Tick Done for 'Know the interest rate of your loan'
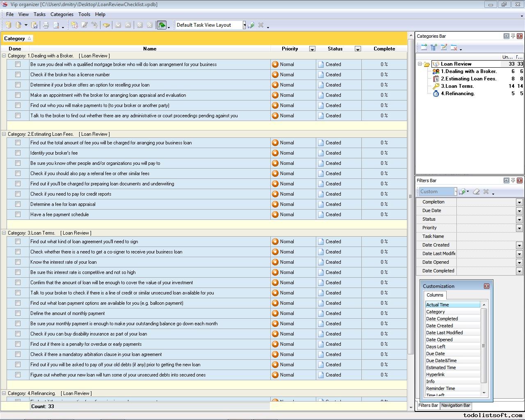This screenshot has width=525, height=420. (18, 262)
